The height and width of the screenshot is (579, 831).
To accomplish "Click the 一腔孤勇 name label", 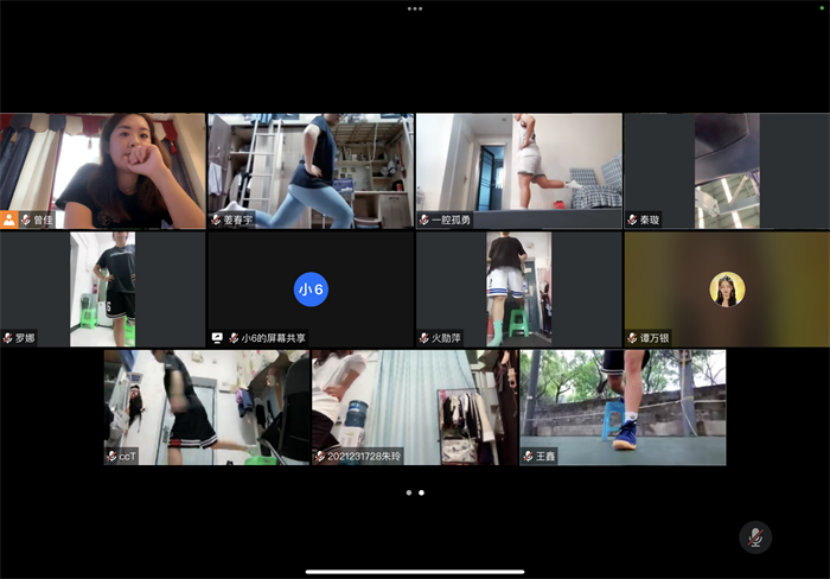I will (451, 220).
